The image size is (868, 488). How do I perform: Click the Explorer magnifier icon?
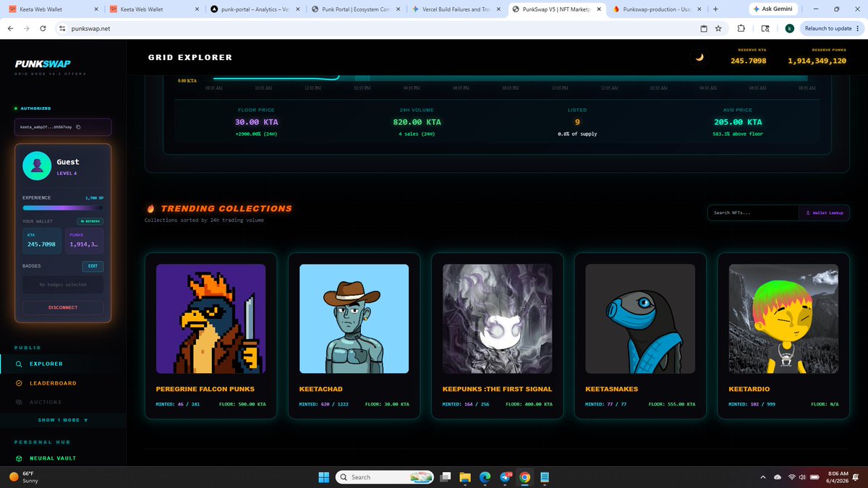19,364
